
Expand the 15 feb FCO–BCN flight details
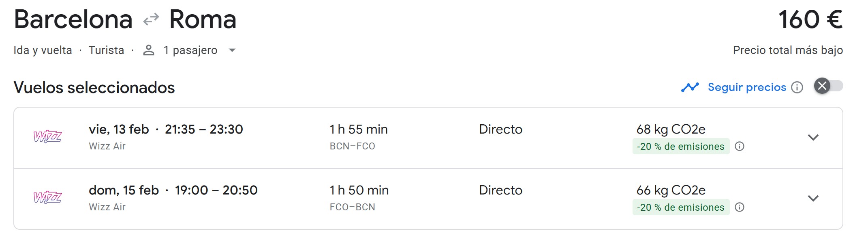pos(813,198)
